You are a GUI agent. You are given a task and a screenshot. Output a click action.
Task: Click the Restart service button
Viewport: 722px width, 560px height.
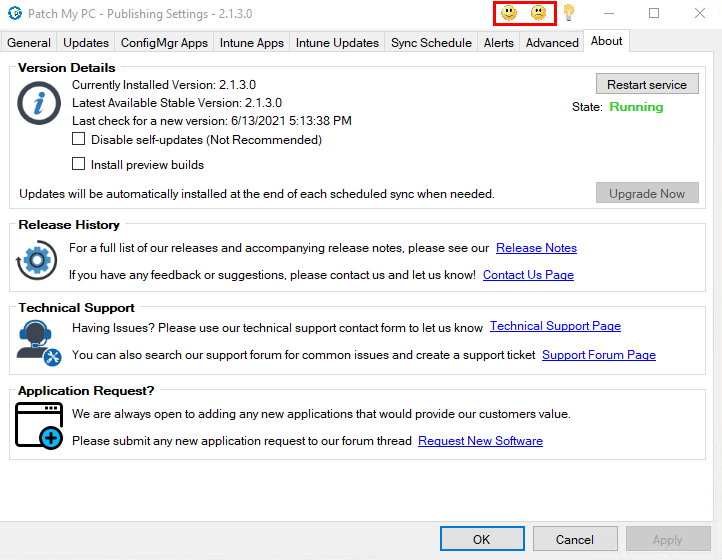[647, 84]
